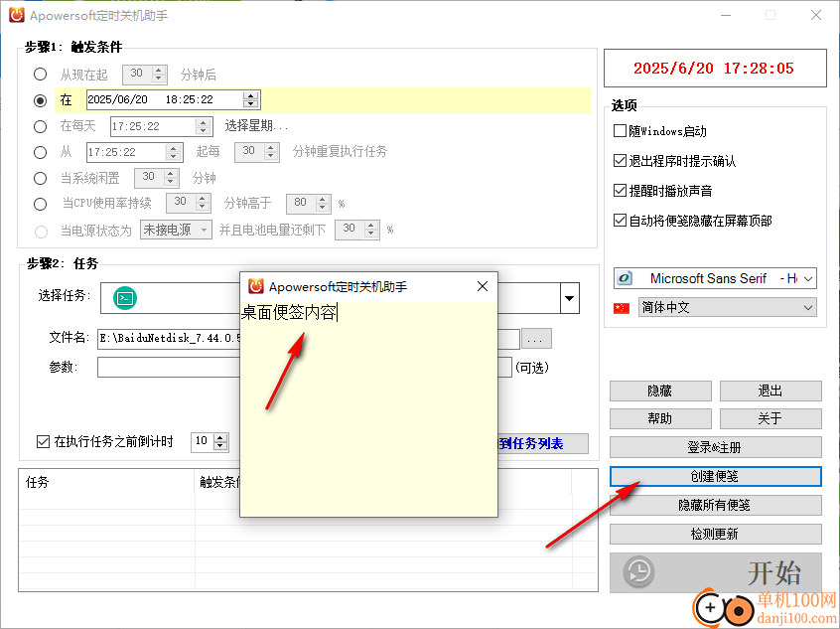Select the 当系统闲置 idle radio button

tap(40, 178)
